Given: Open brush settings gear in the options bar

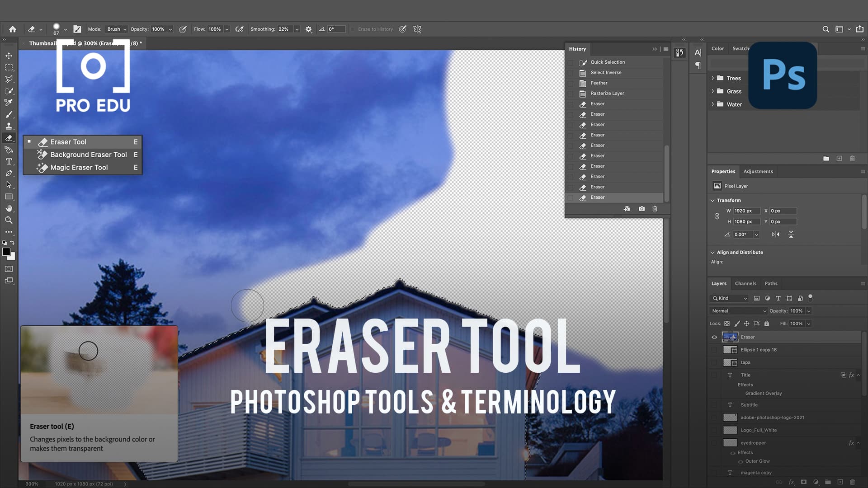Looking at the screenshot, I should click(x=308, y=29).
